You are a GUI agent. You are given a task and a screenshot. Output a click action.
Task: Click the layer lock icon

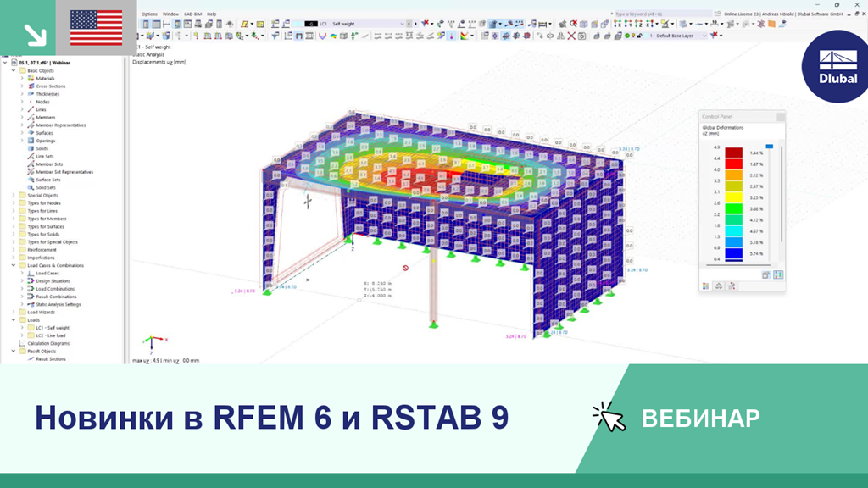pyautogui.click(x=639, y=36)
